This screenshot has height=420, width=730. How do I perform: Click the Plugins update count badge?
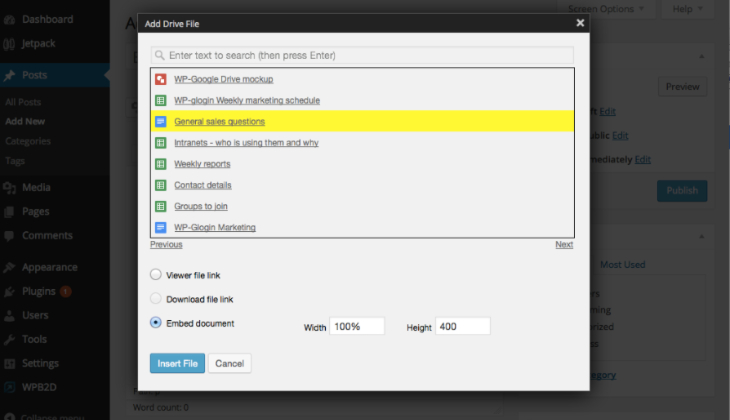[x=66, y=291]
